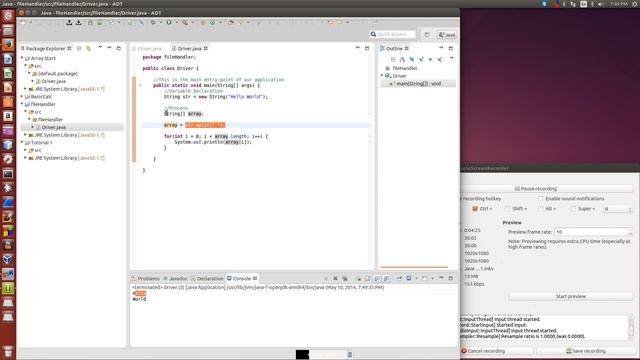Click the Start preview button
640x360 pixels.
tap(571, 296)
